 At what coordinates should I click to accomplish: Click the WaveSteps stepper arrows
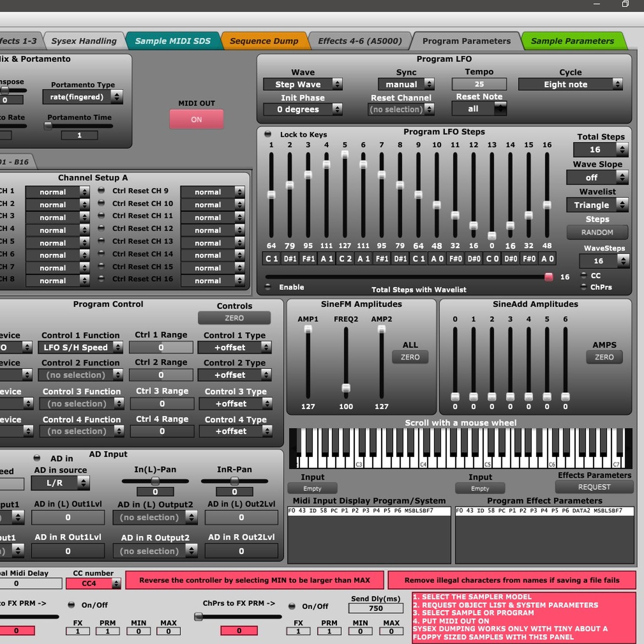click(623, 261)
